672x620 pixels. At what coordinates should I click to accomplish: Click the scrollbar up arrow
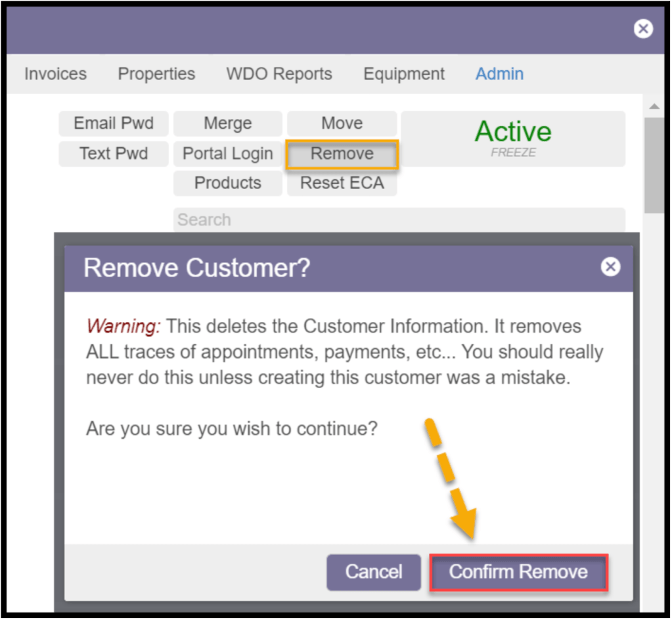tap(654, 106)
